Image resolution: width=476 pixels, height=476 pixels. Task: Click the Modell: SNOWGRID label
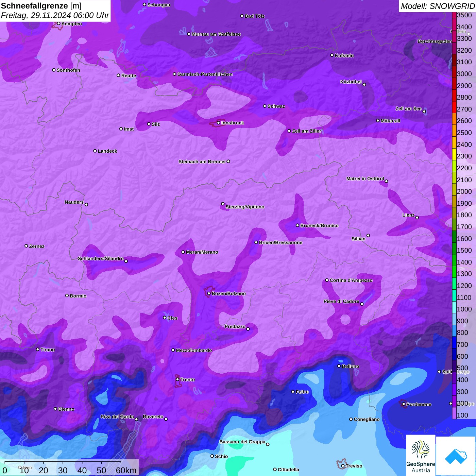(438, 6)
